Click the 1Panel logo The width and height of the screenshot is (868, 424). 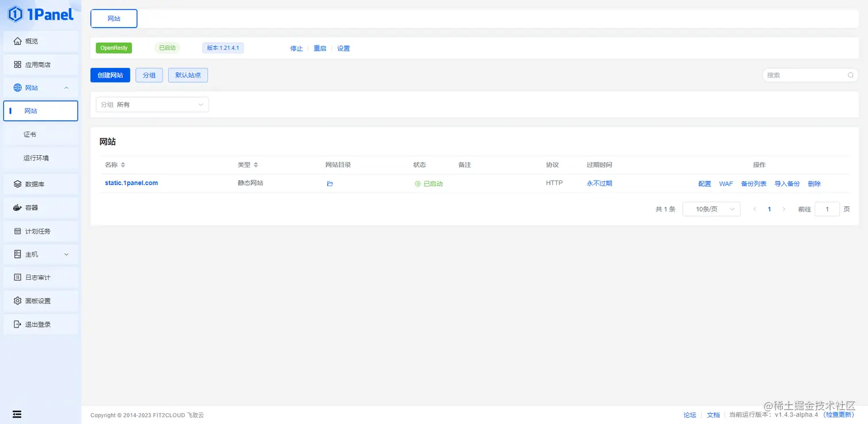40,14
